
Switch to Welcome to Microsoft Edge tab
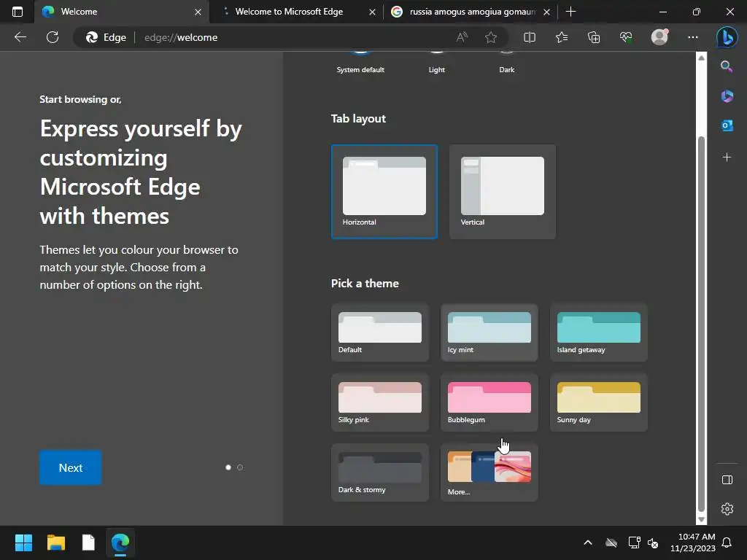295,12
